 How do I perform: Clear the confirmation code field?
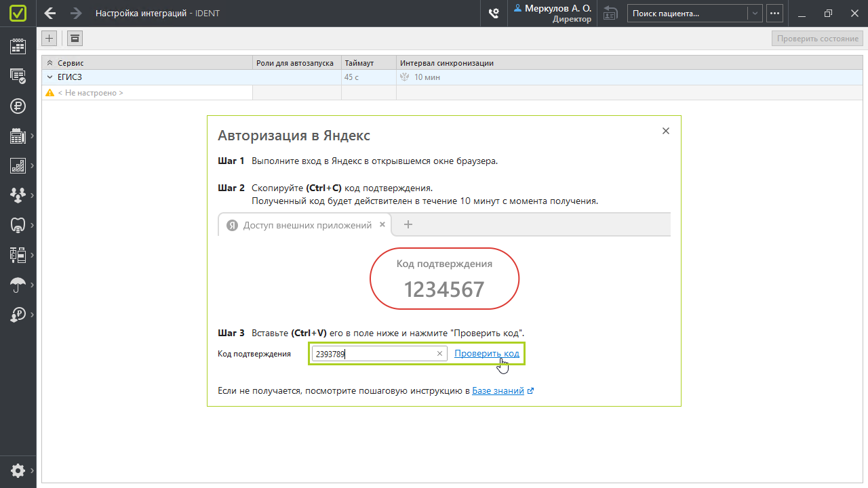[439, 354]
